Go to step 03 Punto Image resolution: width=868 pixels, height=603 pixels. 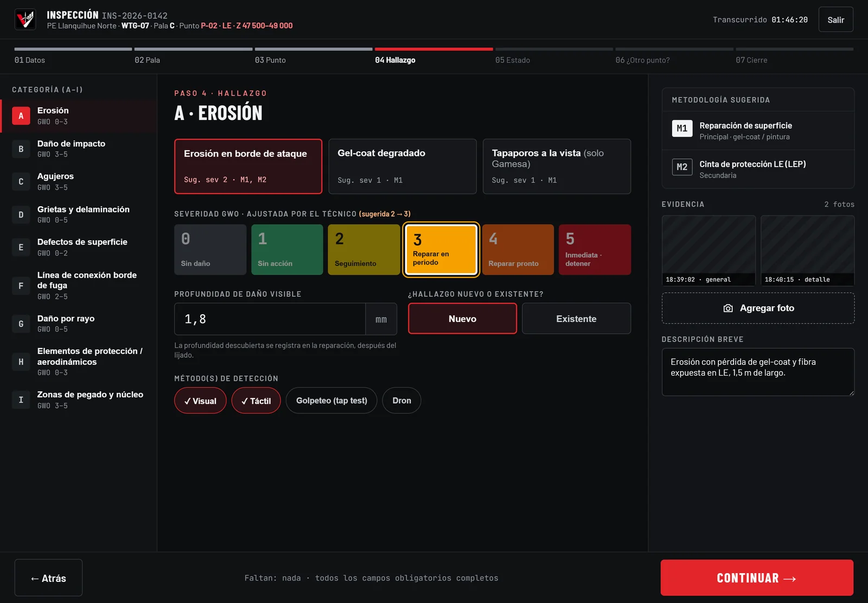[x=314, y=56]
